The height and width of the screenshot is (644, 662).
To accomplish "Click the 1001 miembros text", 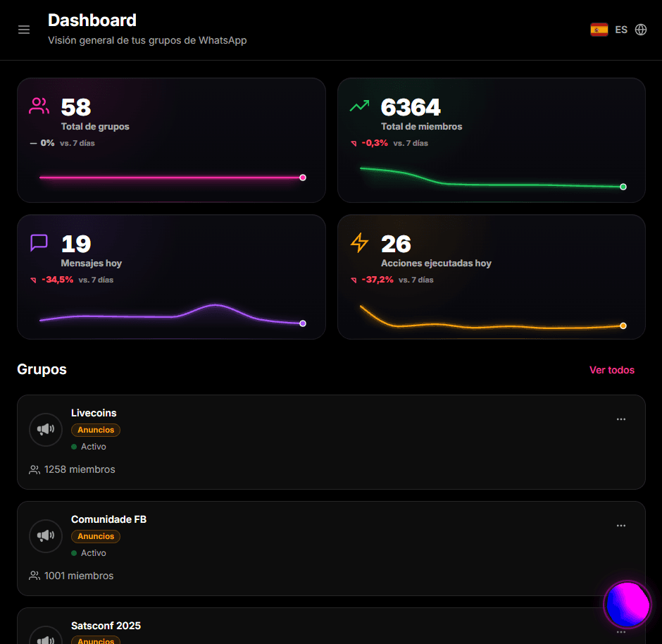I will (x=79, y=576).
